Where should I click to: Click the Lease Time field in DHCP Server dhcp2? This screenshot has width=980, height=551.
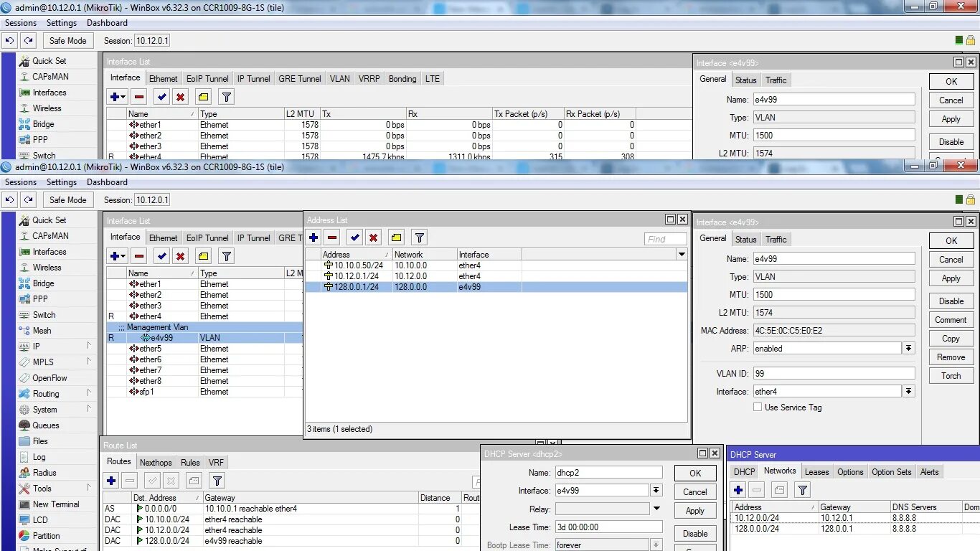click(608, 527)
